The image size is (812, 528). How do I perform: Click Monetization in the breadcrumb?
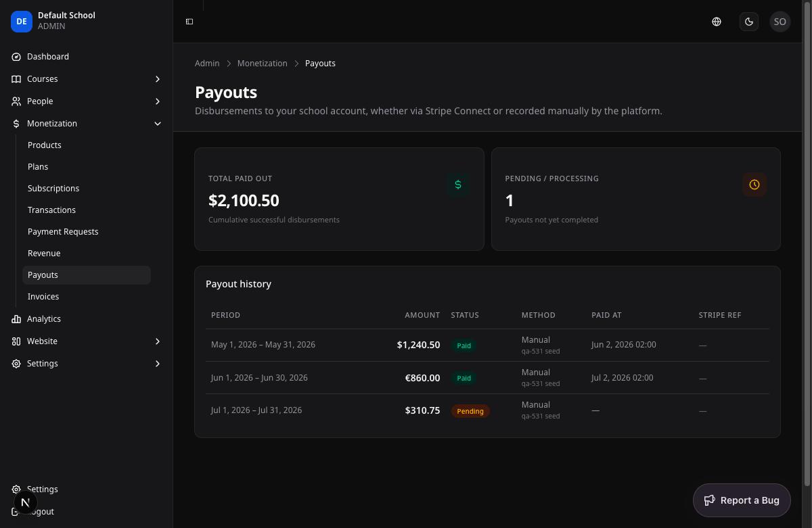(x=263, y=64)
